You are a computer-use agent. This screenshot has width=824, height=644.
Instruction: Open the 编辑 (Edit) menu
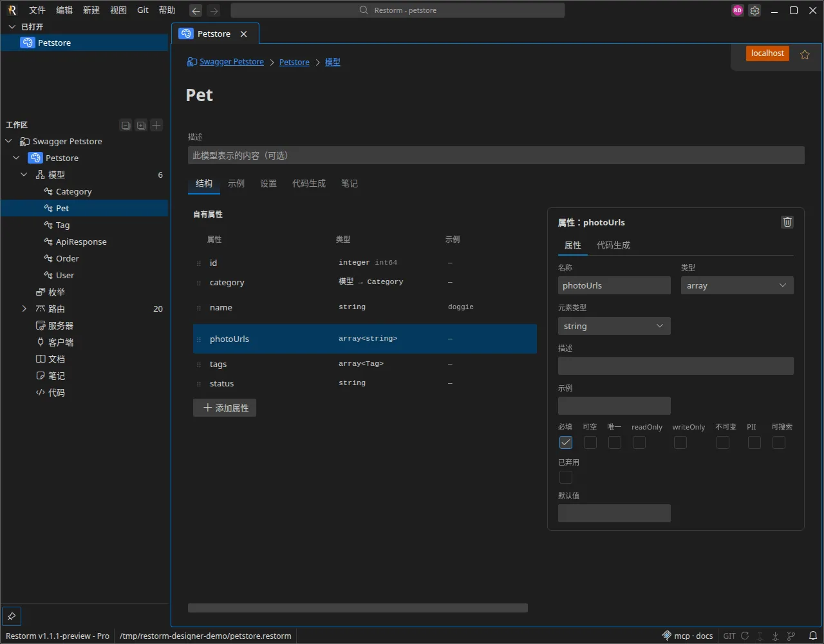(x=64, y=10)
